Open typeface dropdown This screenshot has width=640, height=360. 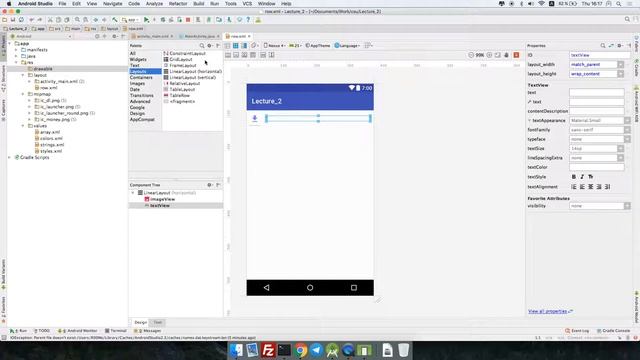tap(627, 139)
